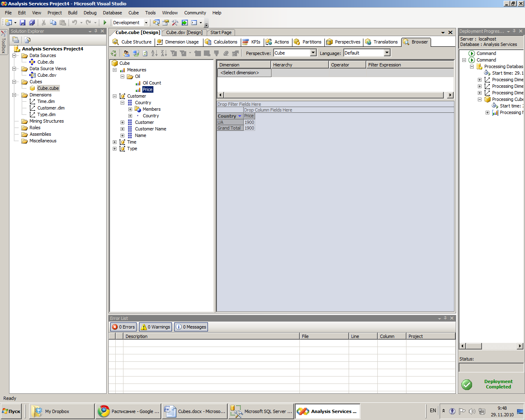This screenshot has height=420, width=525.
Task: Click Deployment Progress horizontal scrollbar thumb
Action: (474, 346)
